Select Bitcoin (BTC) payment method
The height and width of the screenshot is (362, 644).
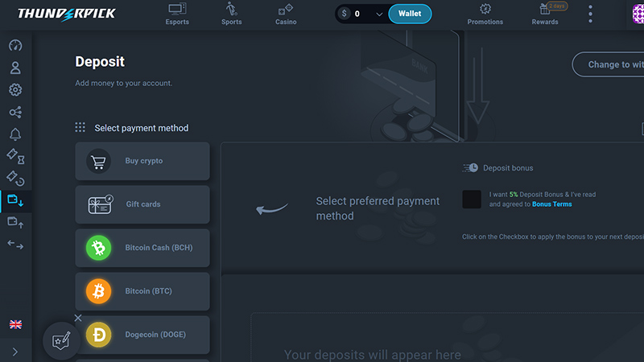[142, 291]
